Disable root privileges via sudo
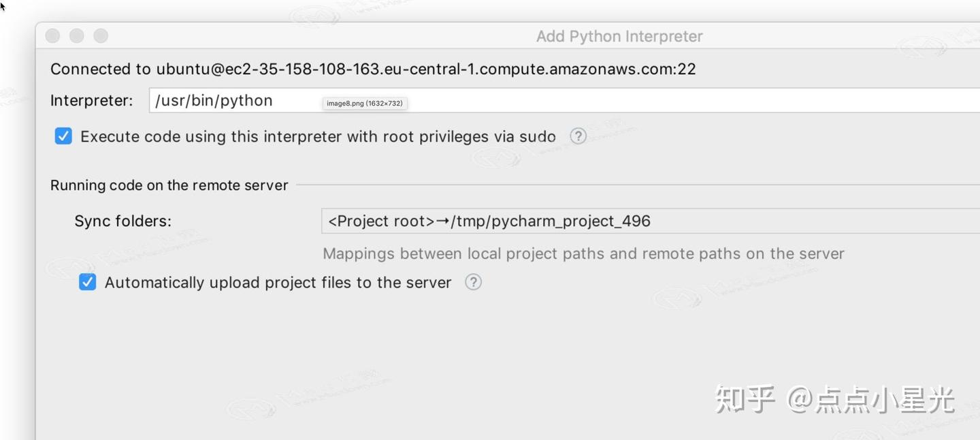This screenshot has height=440, width=980. click(63, 136)
